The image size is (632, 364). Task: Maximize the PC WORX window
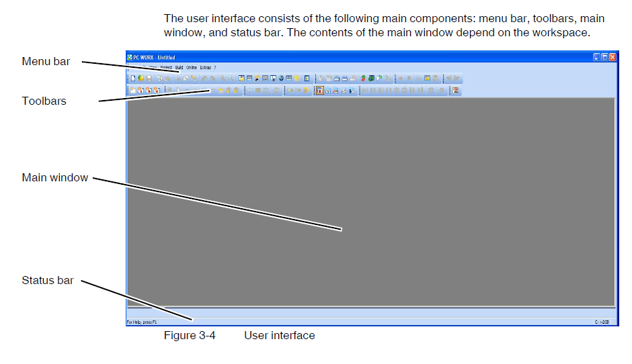click(604, 58)
